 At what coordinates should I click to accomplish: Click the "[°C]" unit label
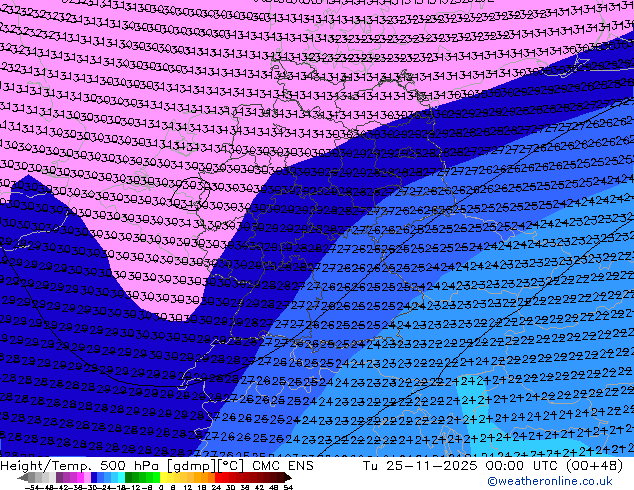pyautogui.click(x=231, y=466)
